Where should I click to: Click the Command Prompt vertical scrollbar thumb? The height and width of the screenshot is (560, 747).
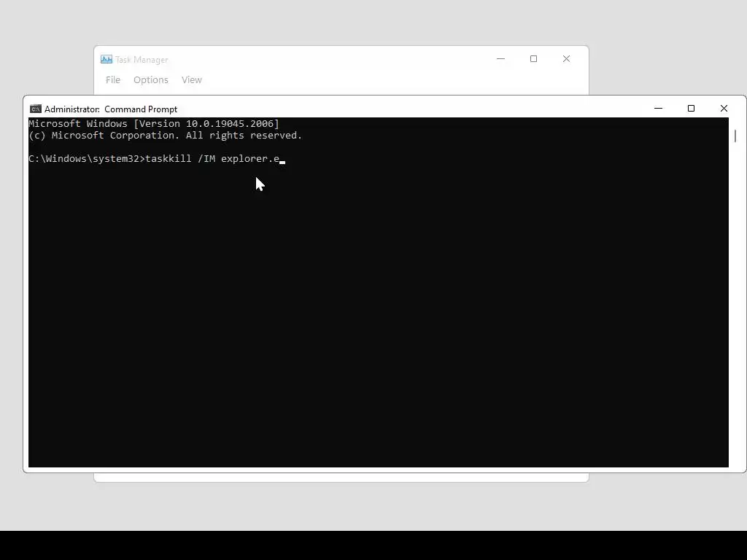point(735,136)
